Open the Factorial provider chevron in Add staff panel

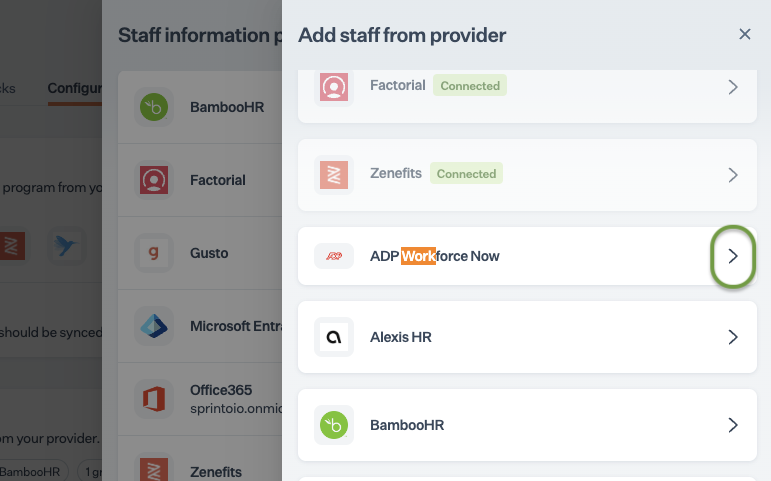point(733,87)
